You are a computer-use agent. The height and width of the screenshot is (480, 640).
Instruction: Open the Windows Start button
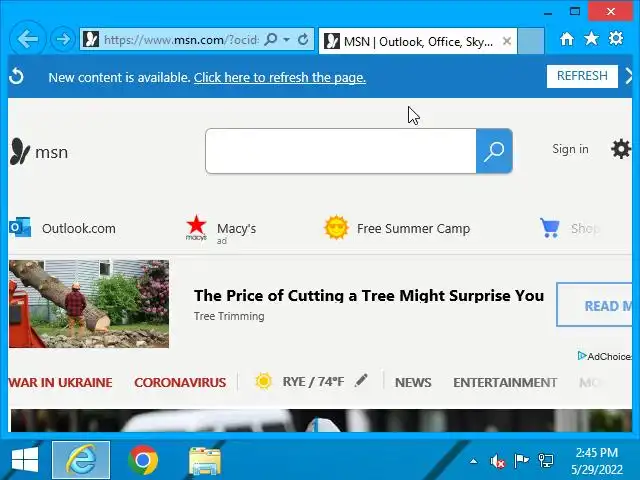[25, 460]
